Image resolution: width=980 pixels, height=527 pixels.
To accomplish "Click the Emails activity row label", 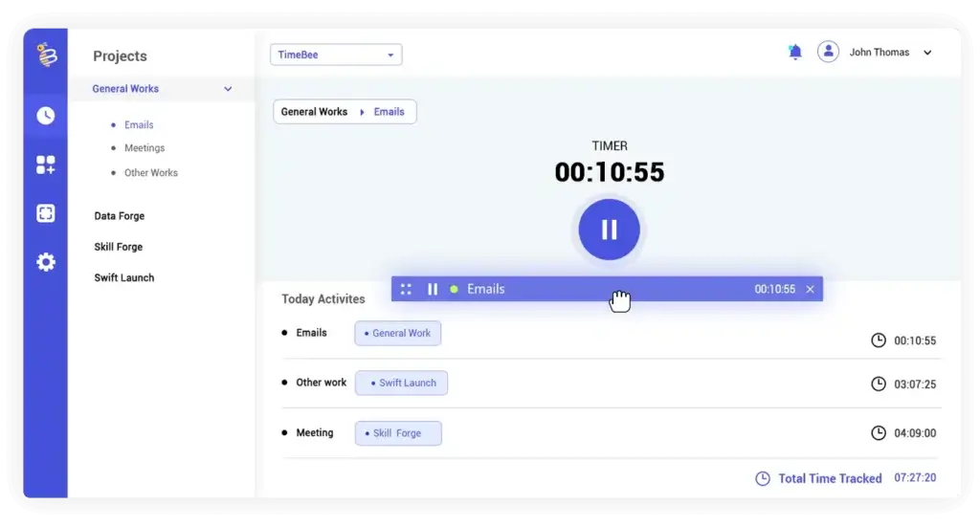I will coord(311,333).
